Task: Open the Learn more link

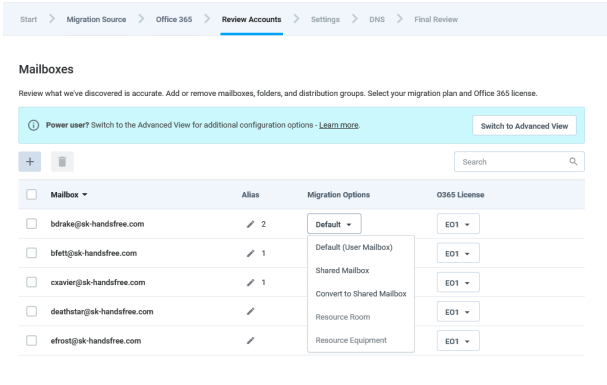Action: [338, 125]
